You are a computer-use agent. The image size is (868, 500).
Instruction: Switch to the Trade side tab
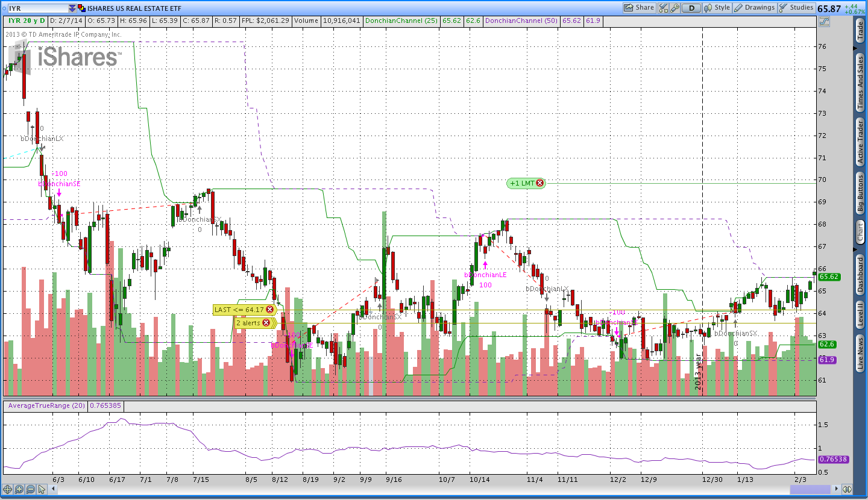point(861,31)
